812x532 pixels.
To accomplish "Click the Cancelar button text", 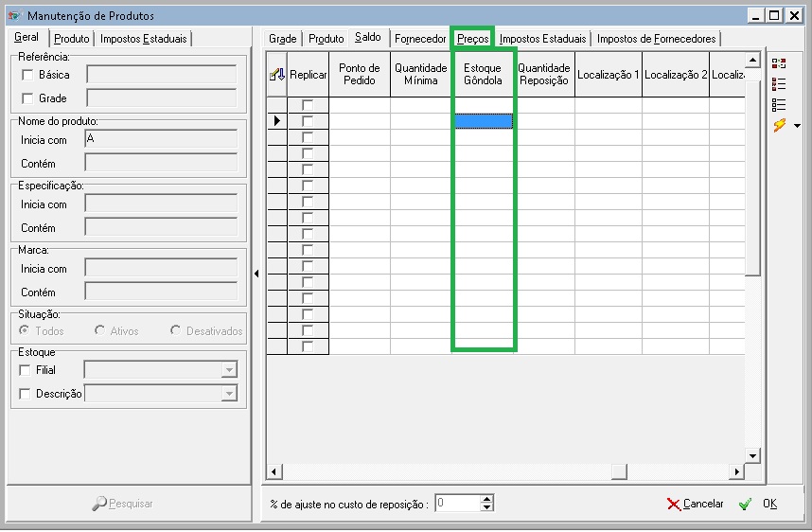I will tap(703, 504).
